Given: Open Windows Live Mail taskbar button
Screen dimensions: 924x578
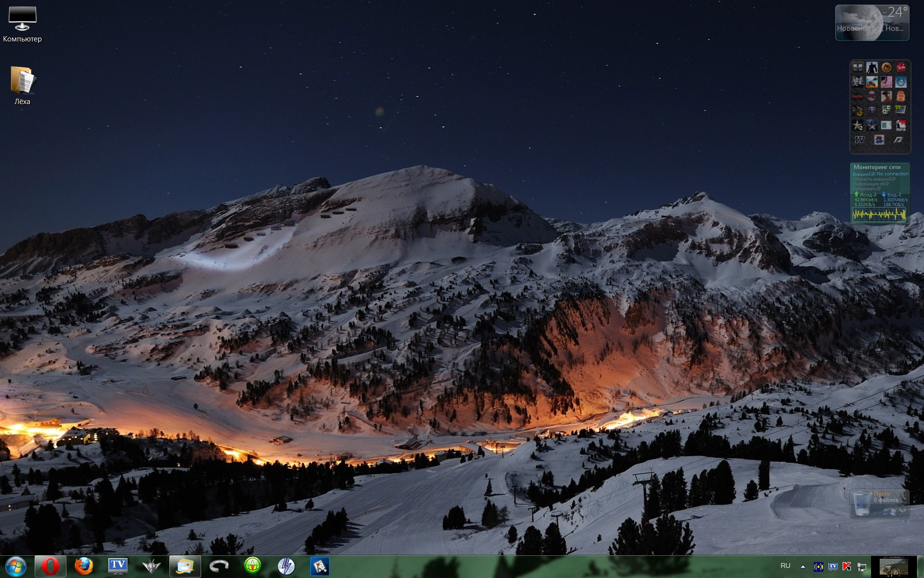Looking at the screenshot, I should [x=185, y=566].
